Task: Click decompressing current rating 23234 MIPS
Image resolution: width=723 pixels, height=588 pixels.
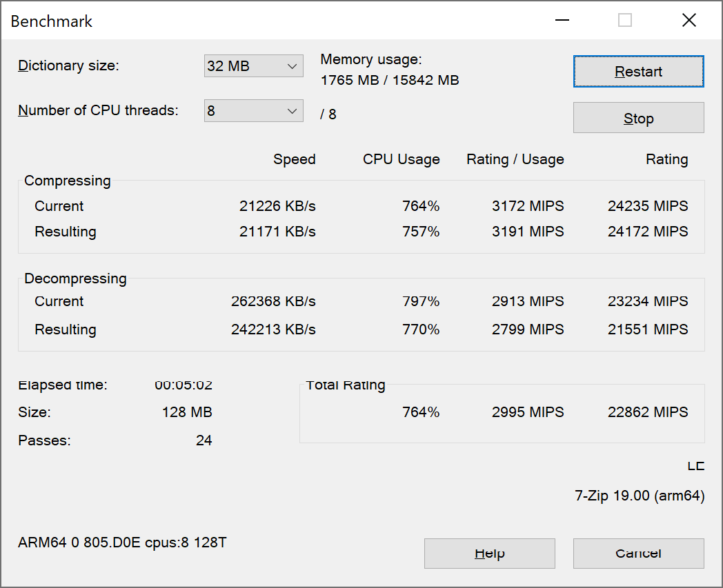Action: click(647, 301)
